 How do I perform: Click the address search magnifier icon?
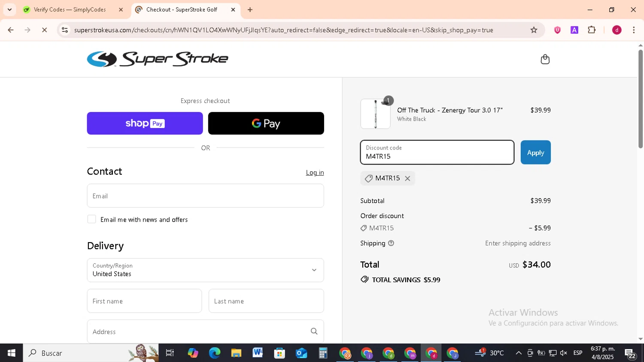314,332
